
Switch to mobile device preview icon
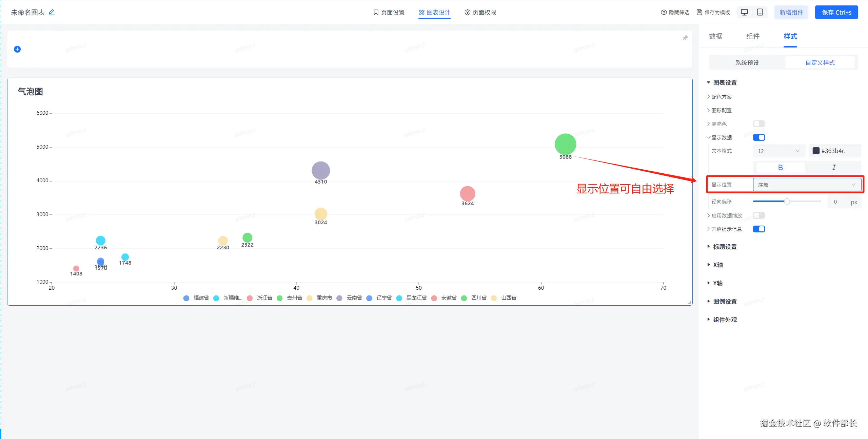[x=760, y=12]
